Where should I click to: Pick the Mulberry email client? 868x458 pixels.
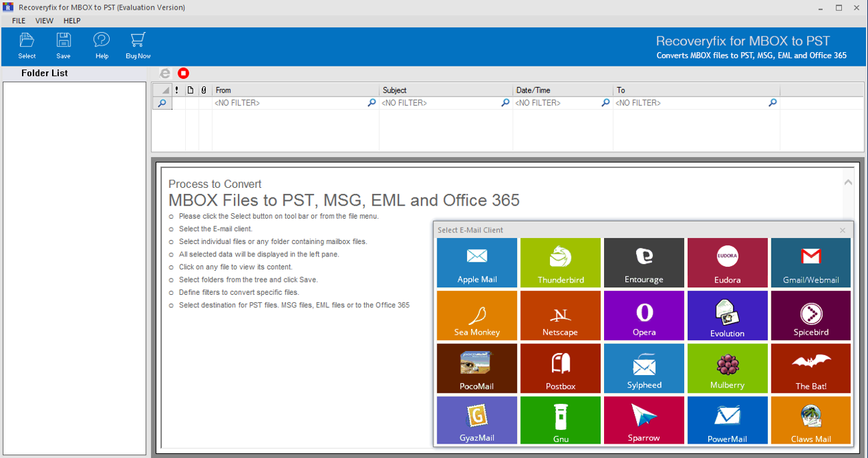(727, 368)
